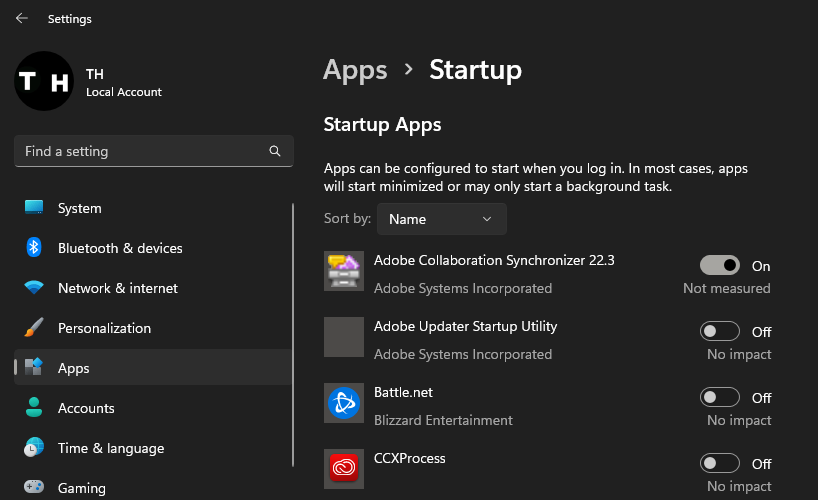Select Accounts in the sidebar

tap(86, 408)
